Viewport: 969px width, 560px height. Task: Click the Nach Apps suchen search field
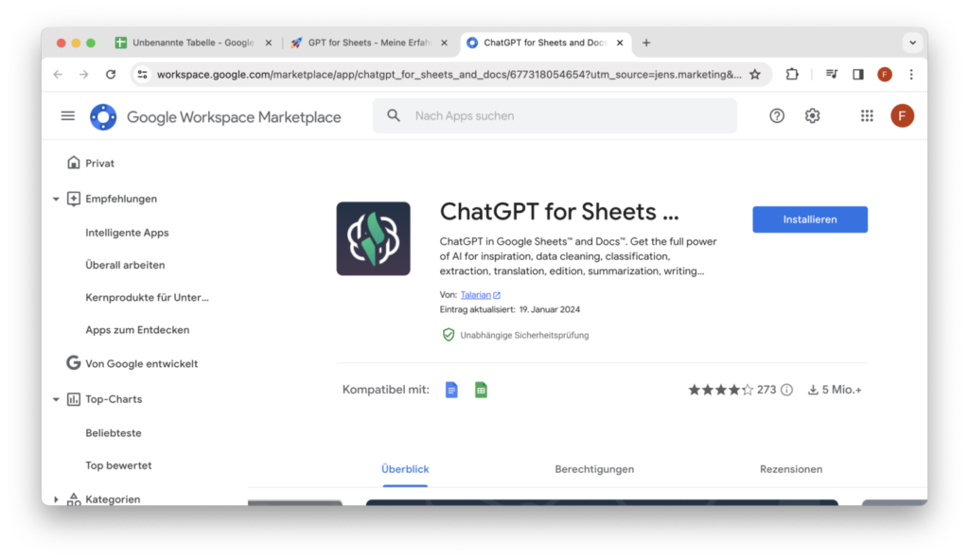click(555, 115)
